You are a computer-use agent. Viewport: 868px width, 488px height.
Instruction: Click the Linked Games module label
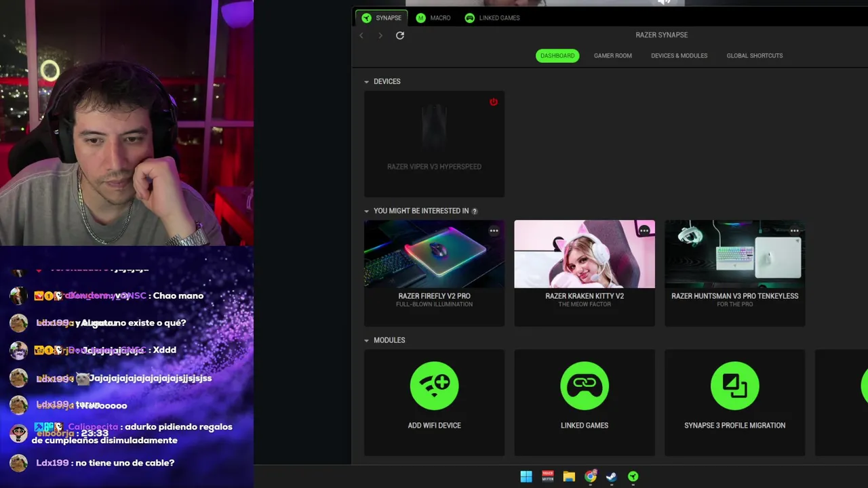pyautogui.click(x=585, y=426)
